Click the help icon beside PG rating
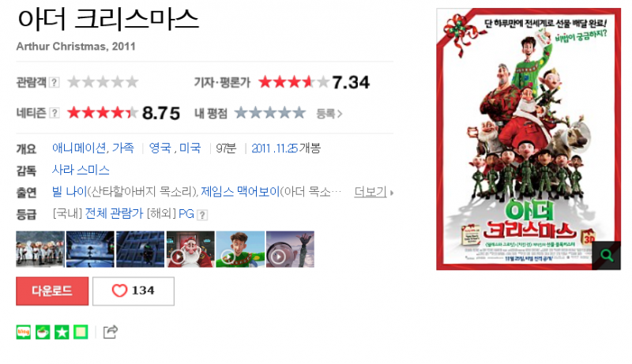Image resolution: width=632 pixels, height=364 pixels. (x=202, y=215)
